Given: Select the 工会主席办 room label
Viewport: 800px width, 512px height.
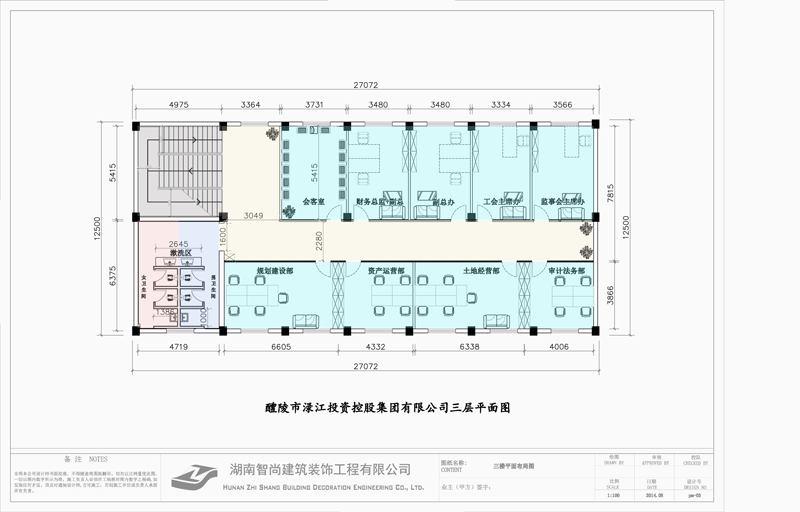Looking at the screenshot, I should point(503,202).
